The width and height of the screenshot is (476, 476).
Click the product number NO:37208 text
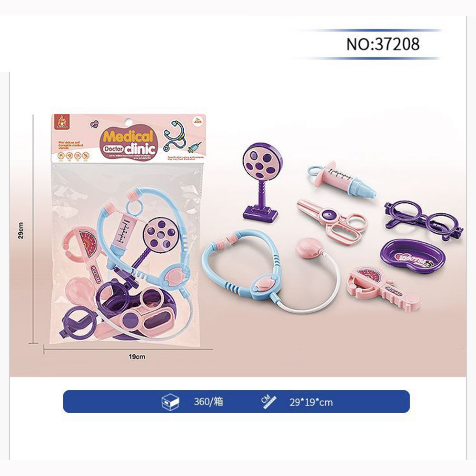coord(383,44)
